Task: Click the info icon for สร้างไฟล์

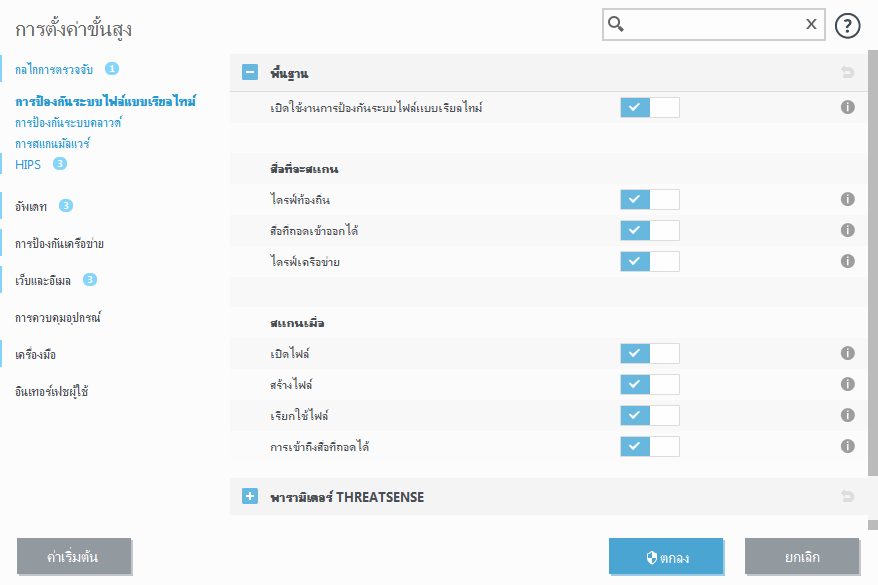Action: 847,384
